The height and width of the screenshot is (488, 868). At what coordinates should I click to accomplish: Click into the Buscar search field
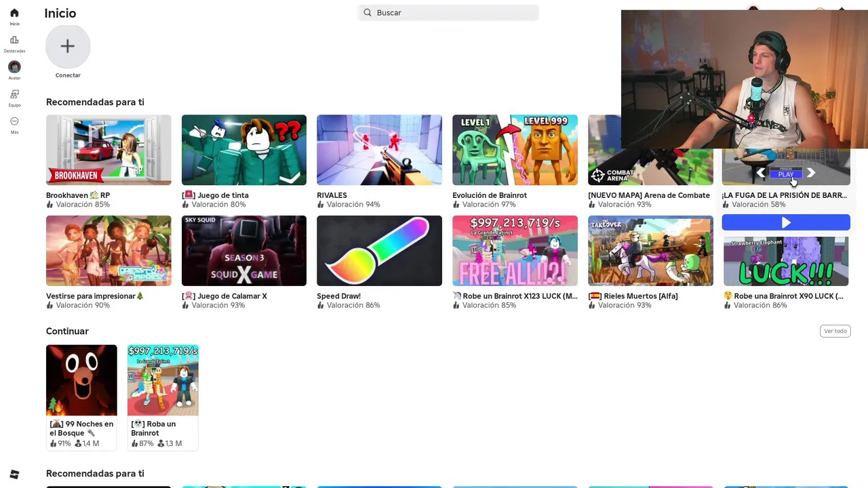click(x=448, y=12)
